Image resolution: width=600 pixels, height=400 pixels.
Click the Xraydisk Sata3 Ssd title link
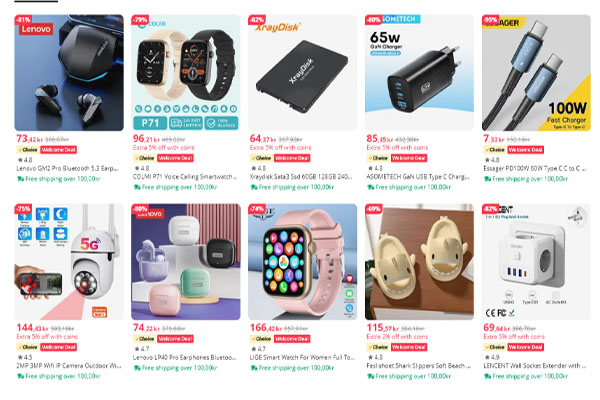tap(302, 177)
